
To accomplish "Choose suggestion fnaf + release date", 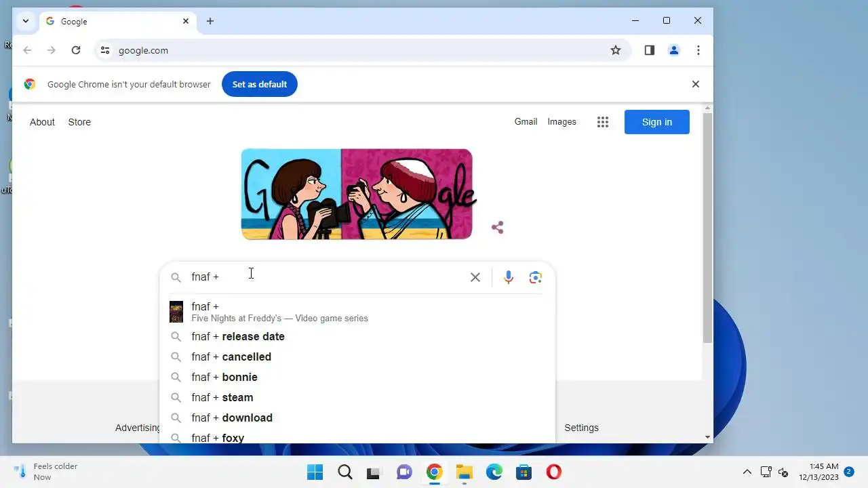I will point(357,336).
